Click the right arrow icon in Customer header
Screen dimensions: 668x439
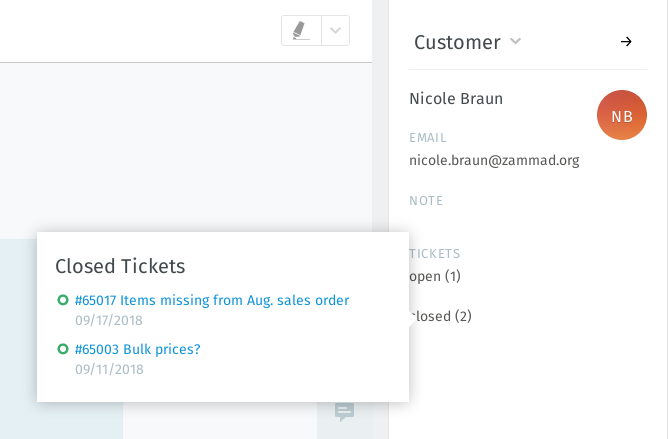pos(626,41)
